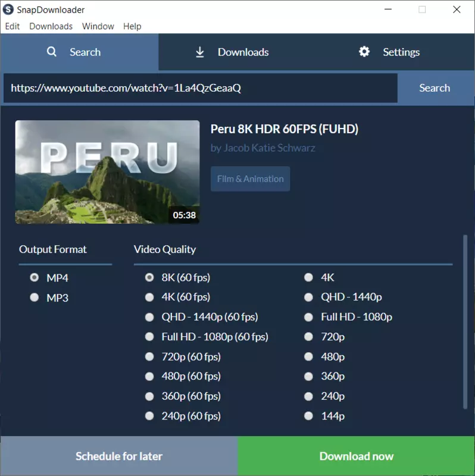Screen dimensions: 475x476
Task: Open the Help menu
Action: click(132, 26)
